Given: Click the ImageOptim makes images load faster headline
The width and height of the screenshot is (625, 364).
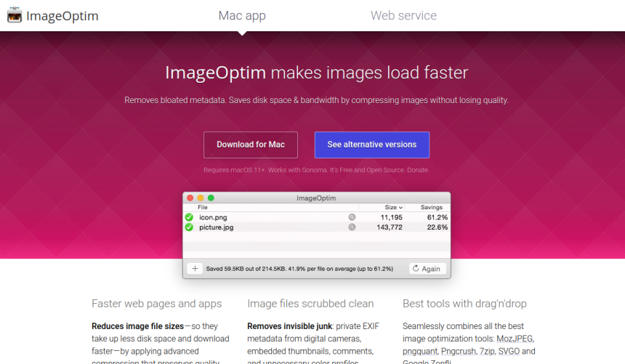Looking at the screenshot, I should [x=316, y=73].
